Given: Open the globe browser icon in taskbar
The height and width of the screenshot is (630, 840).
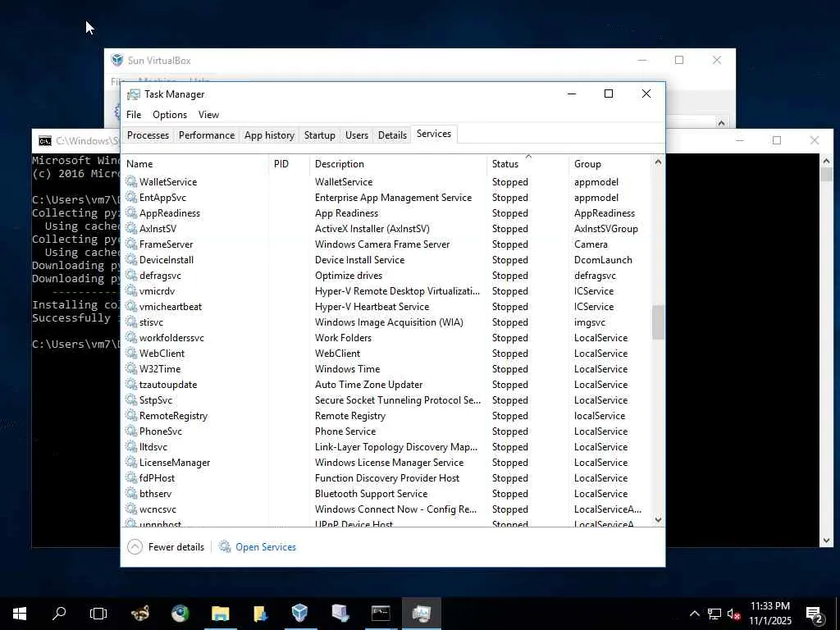Looking at the screenshot, I should pyautogui.click(x=180, y=614).
